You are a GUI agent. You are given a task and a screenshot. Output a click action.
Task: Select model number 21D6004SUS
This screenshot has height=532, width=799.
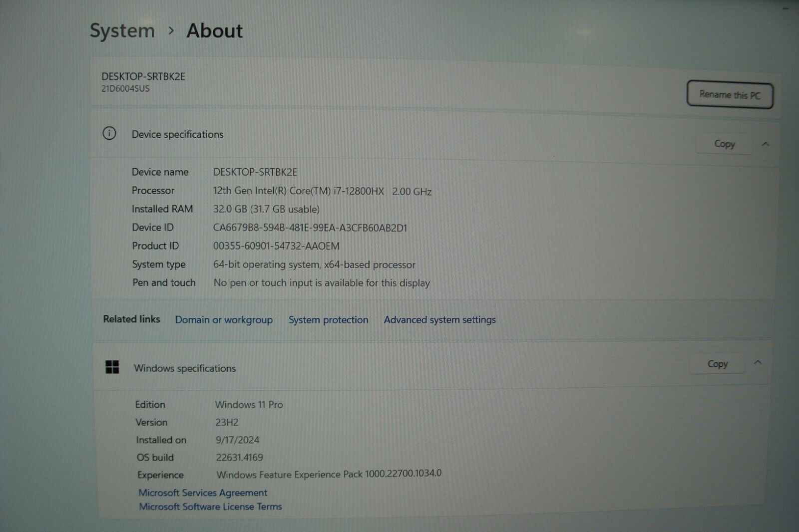click(x=125, y=89)
